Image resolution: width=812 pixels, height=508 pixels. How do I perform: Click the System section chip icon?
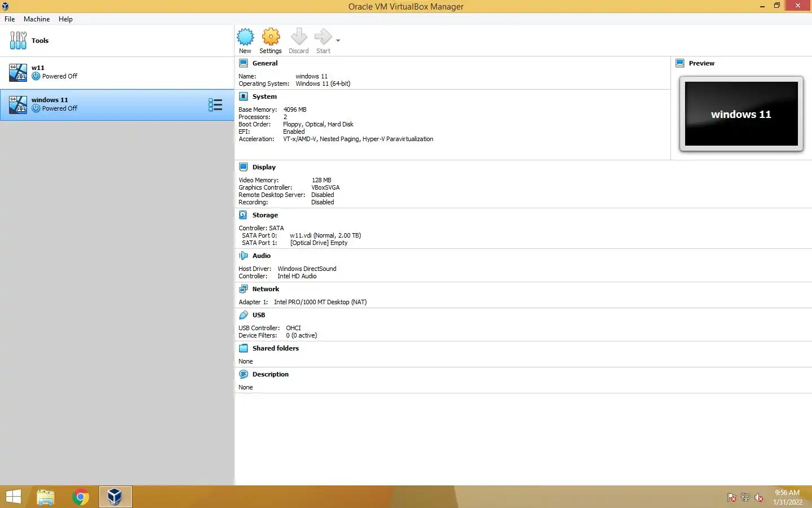pyautogui.click(x=244, y=97)
